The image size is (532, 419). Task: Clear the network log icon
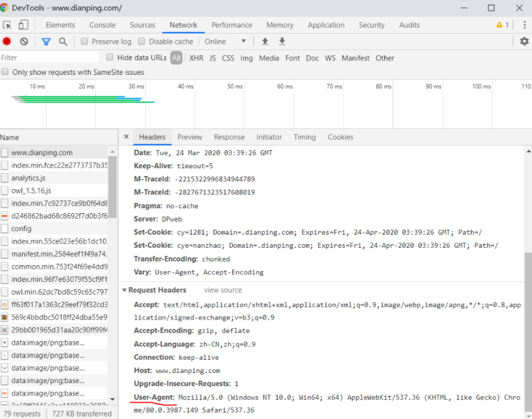(x=24, y=41)
